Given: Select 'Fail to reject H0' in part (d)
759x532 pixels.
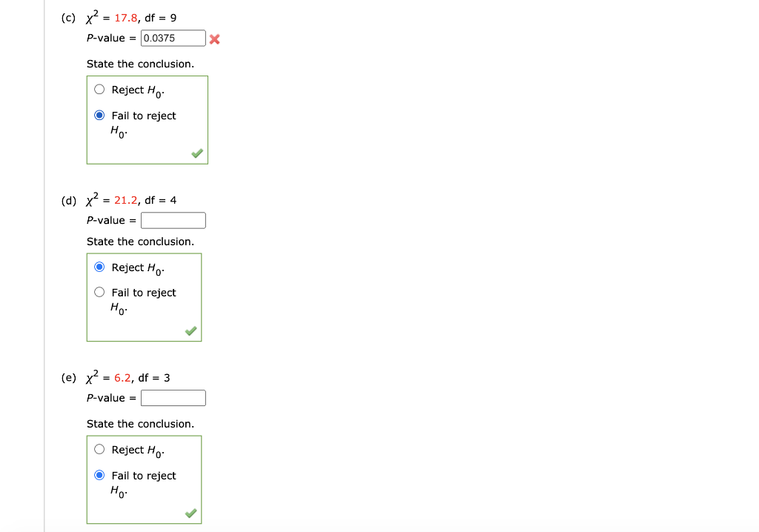Looking at the screenshot, I should pos(99,292).
